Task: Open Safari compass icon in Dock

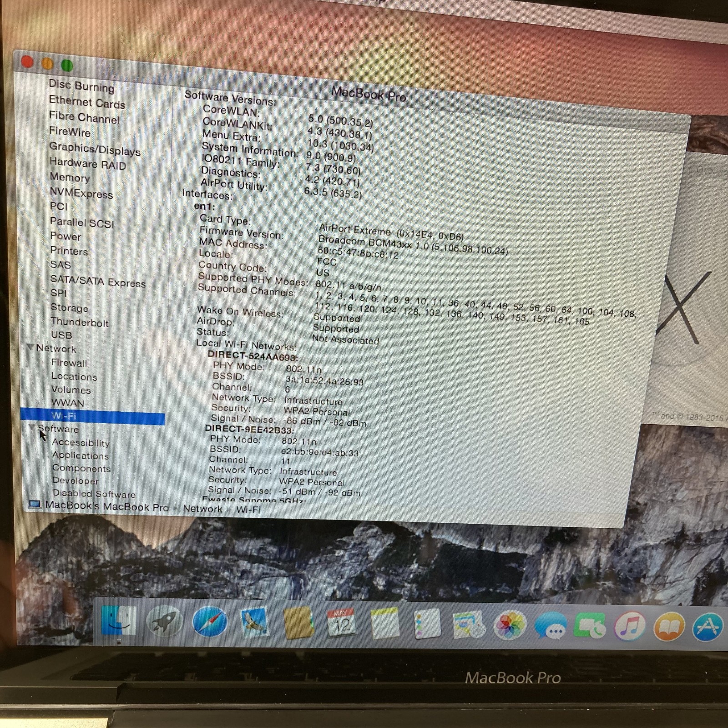Action: 210,622
